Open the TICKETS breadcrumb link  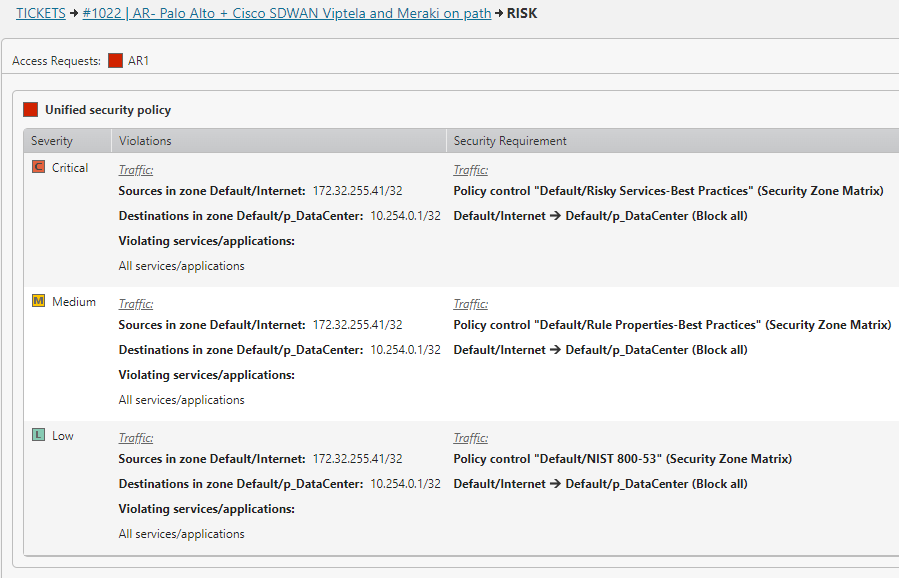click(x=40, y=14)
